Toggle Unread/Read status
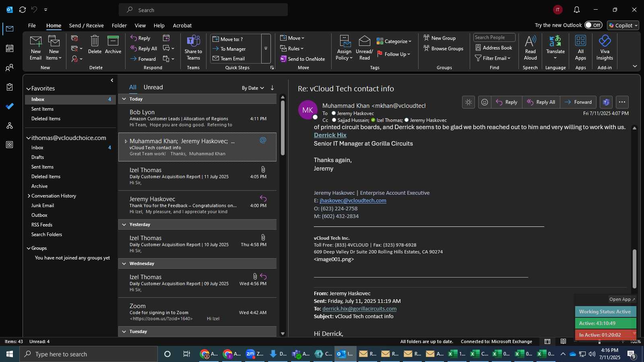 tap(364, 47)
